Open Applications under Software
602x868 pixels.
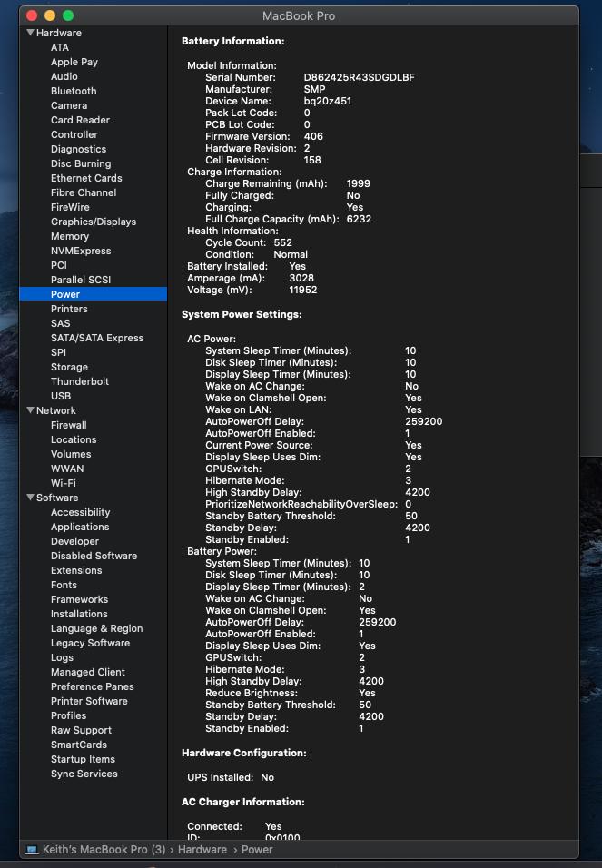click(x=80, y=527)
